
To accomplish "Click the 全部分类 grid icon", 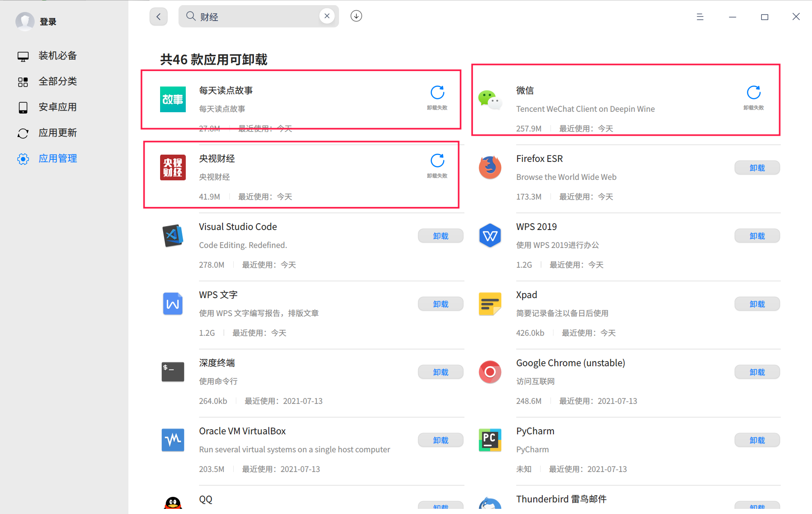I will 23,82.
